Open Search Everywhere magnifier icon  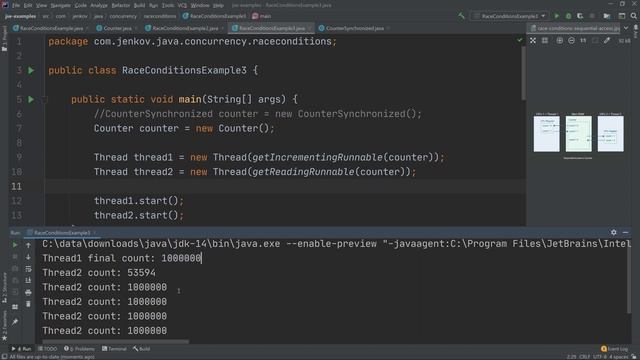coord(633,16)
